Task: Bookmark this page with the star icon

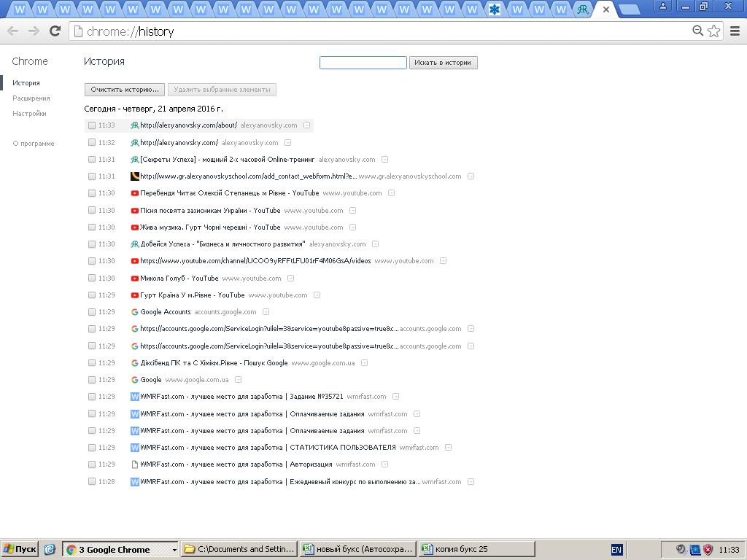Action: (x=713, y=31)
